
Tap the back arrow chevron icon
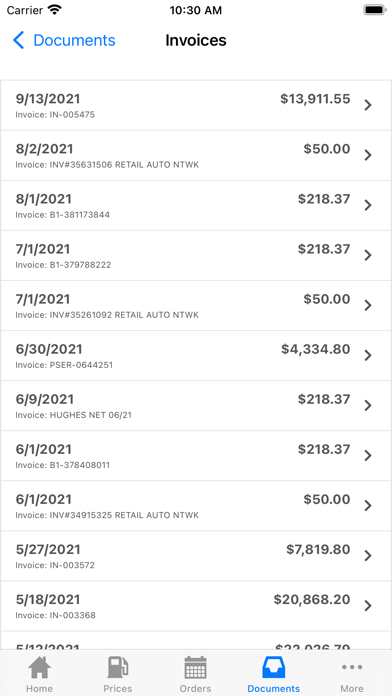(x=18, y=40)
